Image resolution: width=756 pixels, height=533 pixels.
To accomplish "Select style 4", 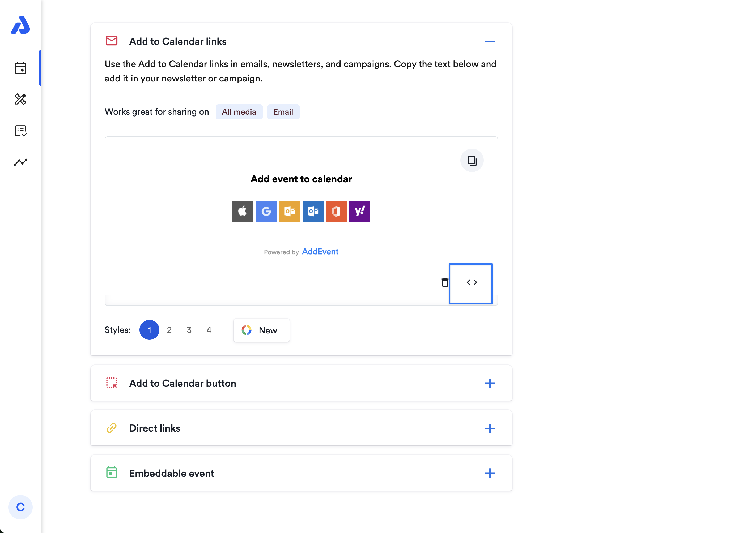I will click(209, 330).
